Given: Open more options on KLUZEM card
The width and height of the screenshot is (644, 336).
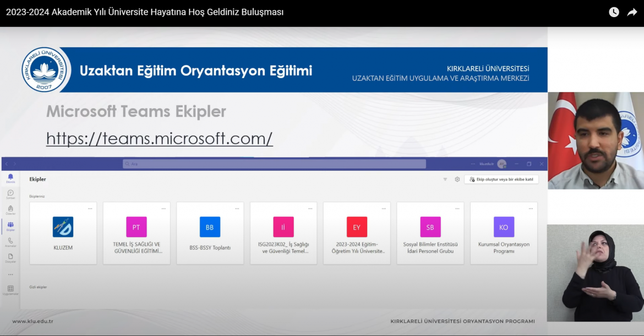Looking at the screenshot, I should coord(90,209).
